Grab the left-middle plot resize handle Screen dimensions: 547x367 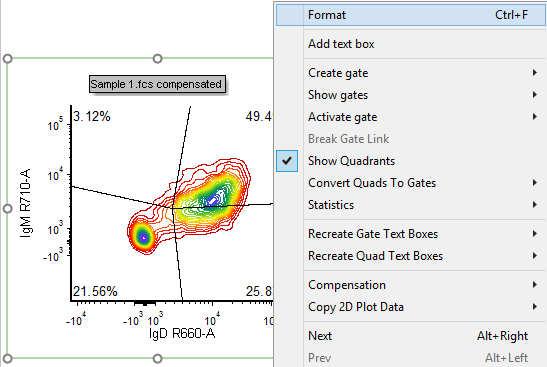tap(7, 209)
